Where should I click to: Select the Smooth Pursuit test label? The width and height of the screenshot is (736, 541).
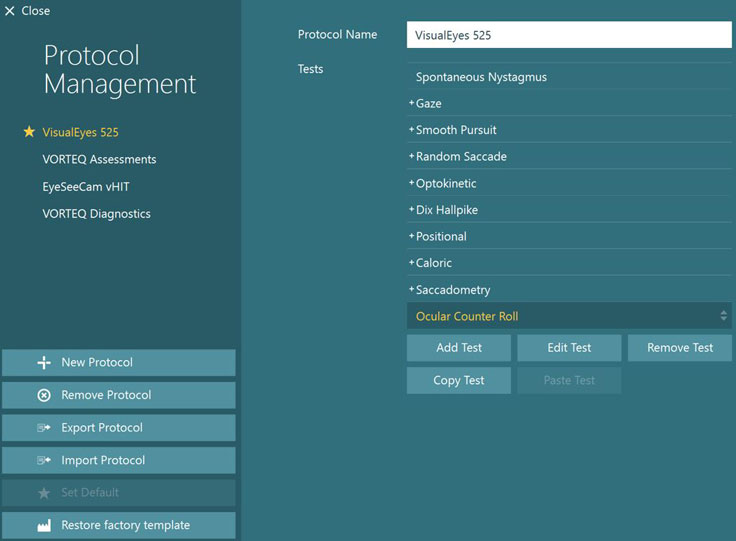456,130
